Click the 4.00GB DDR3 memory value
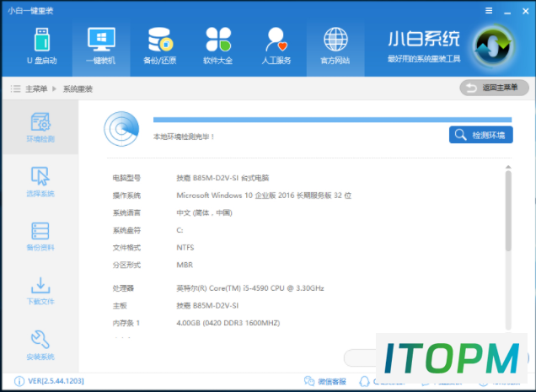The height and width of the screenshot is (392, 536). point(228,323)
